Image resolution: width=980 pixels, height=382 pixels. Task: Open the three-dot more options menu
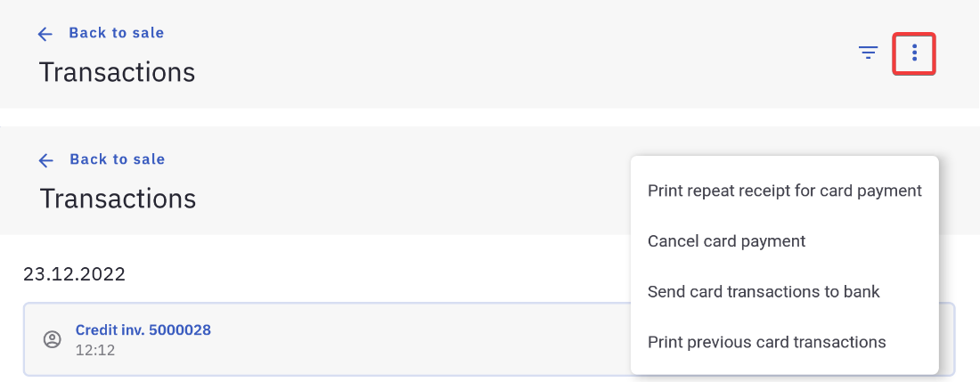tap(914, 53)
